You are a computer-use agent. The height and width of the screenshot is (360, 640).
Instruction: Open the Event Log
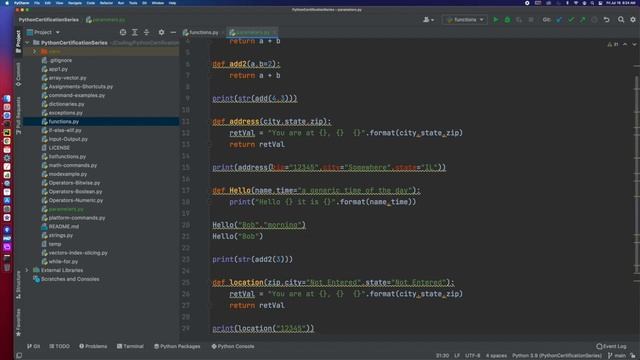tap(611, 346)
